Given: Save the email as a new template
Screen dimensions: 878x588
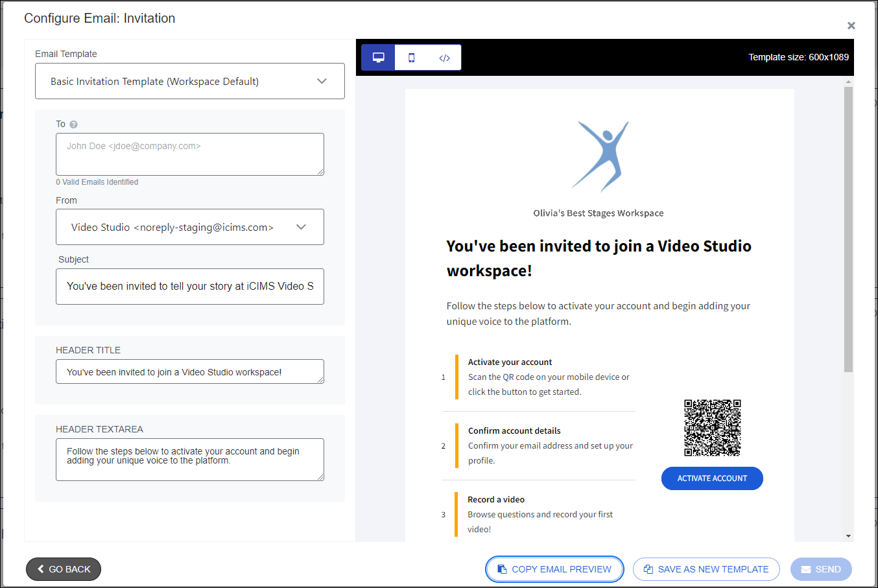Looking at the screenshot, I should [x=706, y=569].
